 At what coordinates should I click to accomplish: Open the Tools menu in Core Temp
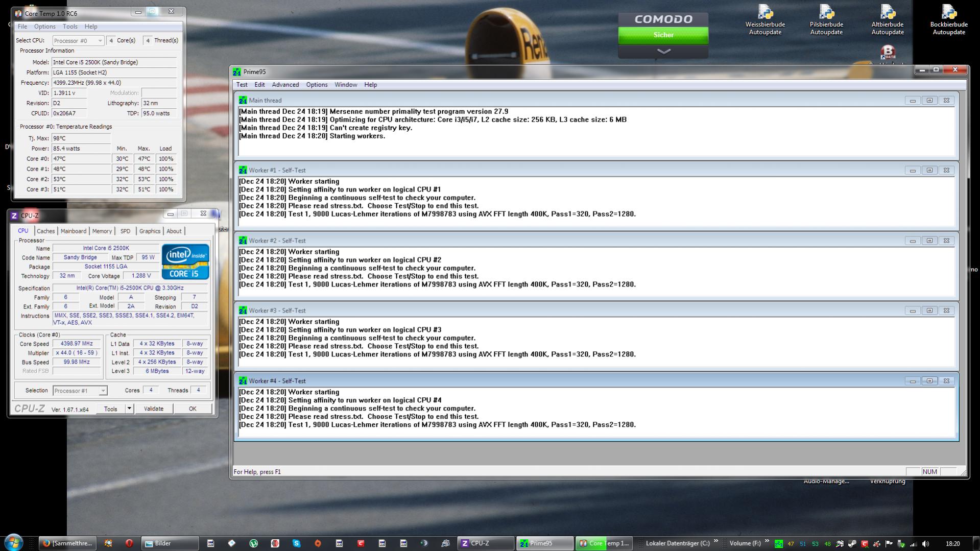(x=70, y=27)
